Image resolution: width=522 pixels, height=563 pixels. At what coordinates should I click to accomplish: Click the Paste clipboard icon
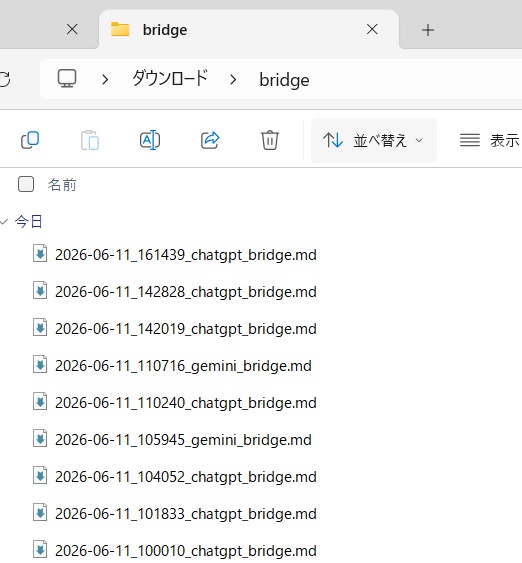[90, 140]
